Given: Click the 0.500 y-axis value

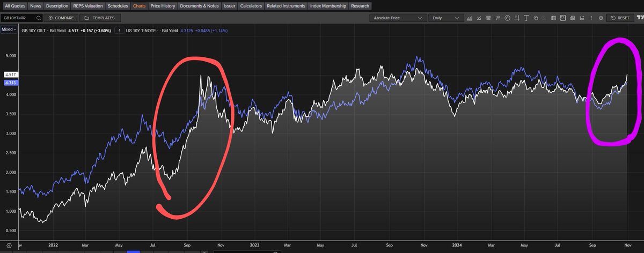Looking at the screenshot, I should [11, 231].
